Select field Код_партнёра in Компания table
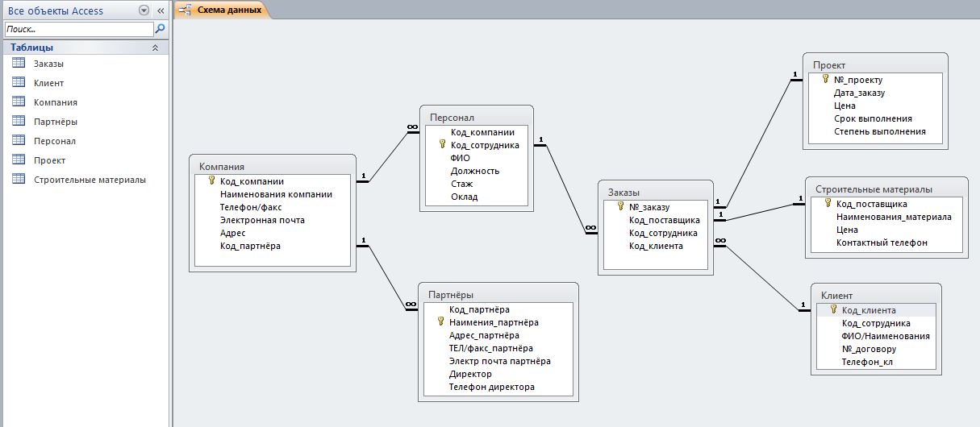Screen dimensions: 980x427 click(250, 246)
